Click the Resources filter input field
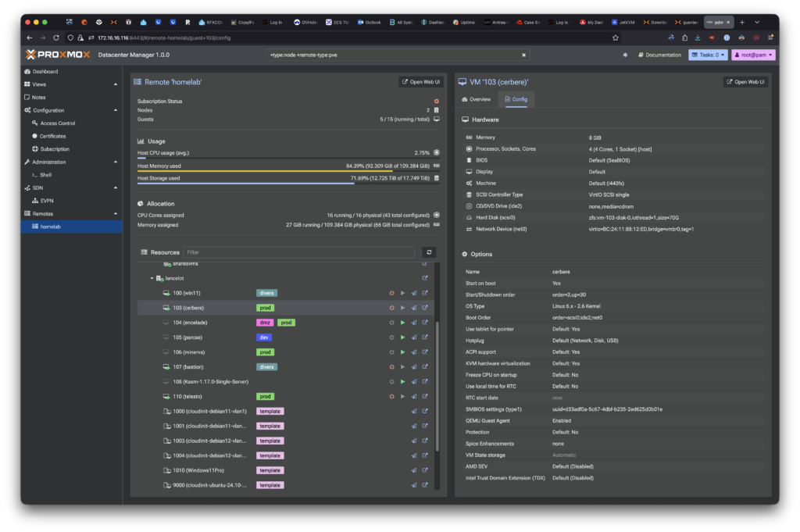This screenshot has width=800, height=532. 299,252
